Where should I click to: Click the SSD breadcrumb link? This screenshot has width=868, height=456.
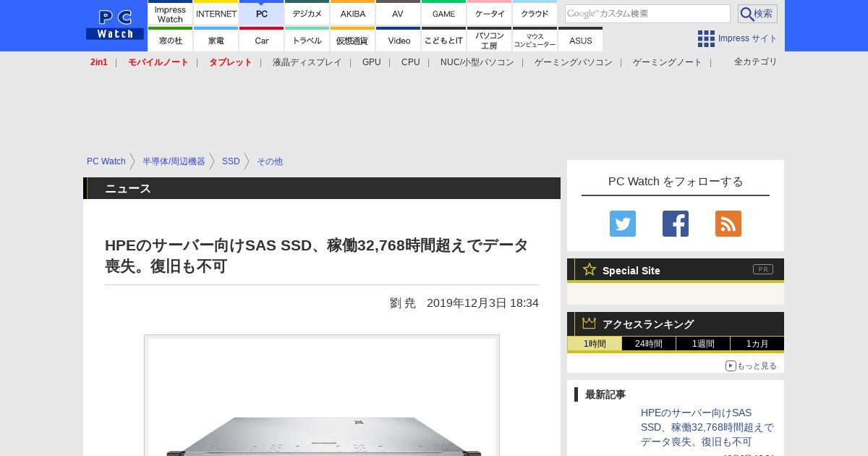231,161
